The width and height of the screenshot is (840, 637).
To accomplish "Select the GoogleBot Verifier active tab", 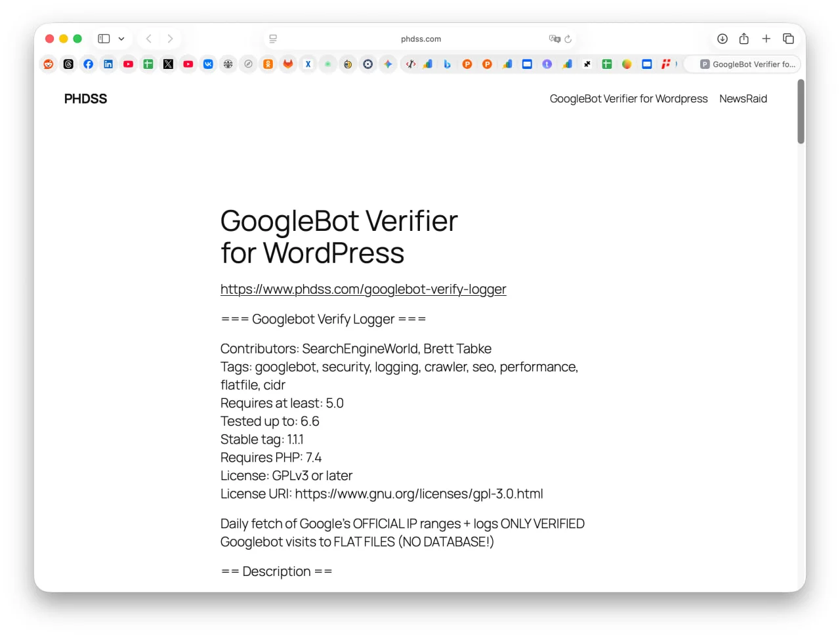I will 748,64.
